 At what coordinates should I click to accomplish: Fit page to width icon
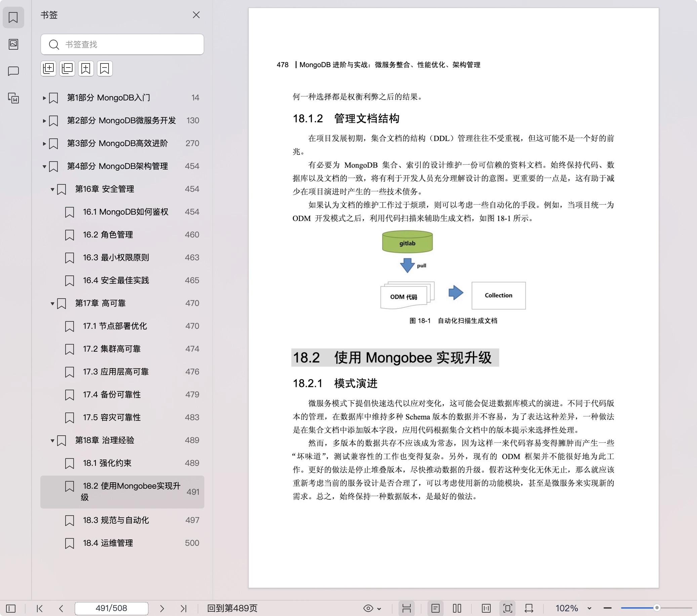[x=529, y=608]
